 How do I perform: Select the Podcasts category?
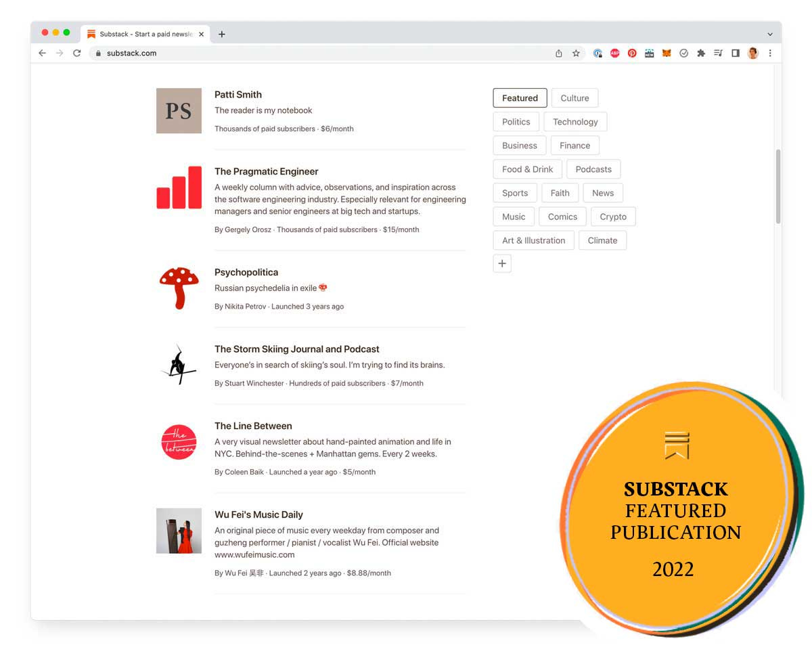pyautogui.click(x=593, y=169)
